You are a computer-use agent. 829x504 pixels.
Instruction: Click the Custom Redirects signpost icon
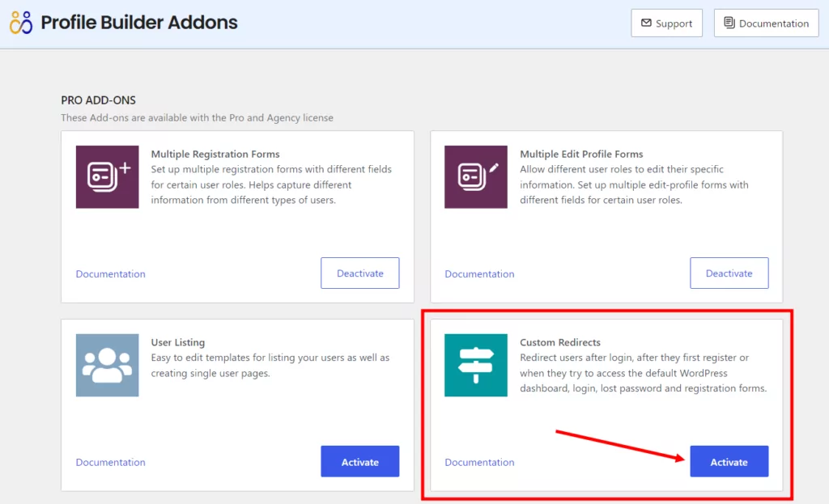476,365
